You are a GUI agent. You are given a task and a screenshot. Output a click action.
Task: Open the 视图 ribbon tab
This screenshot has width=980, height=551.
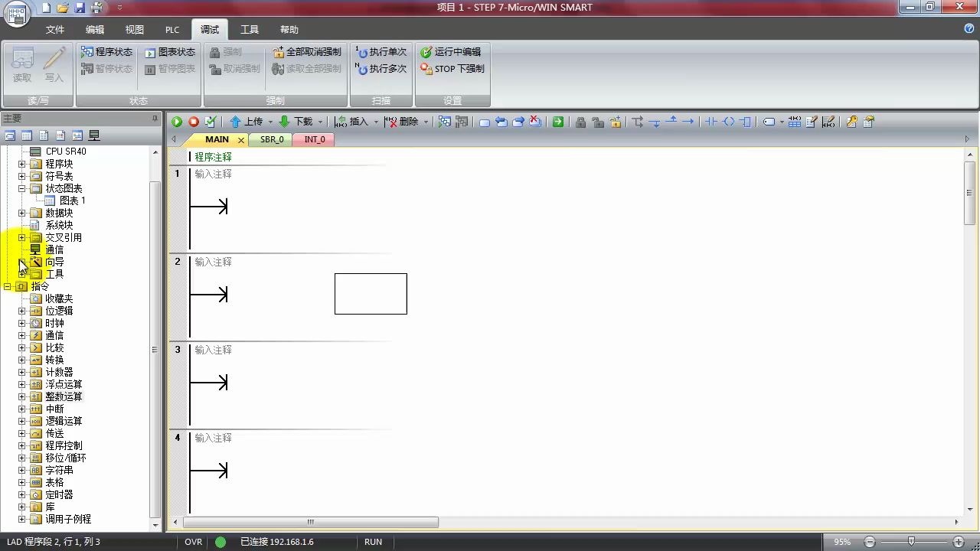(135, 30)
